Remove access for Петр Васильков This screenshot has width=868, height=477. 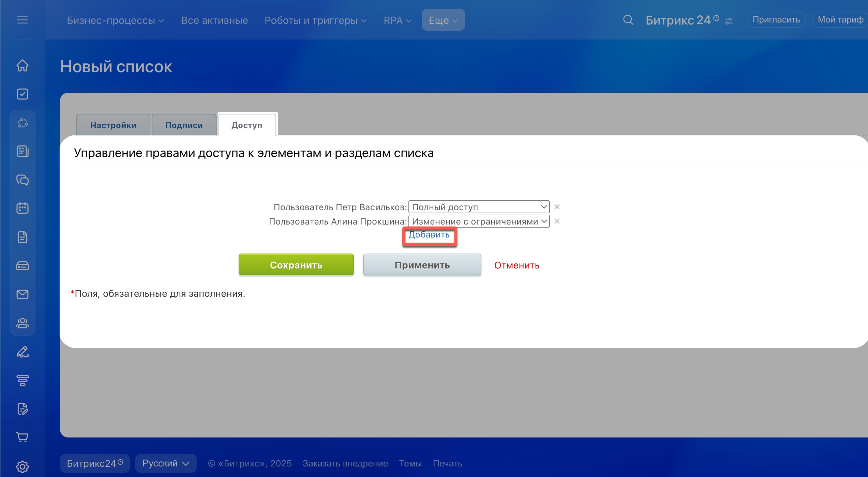coord(557,207)
